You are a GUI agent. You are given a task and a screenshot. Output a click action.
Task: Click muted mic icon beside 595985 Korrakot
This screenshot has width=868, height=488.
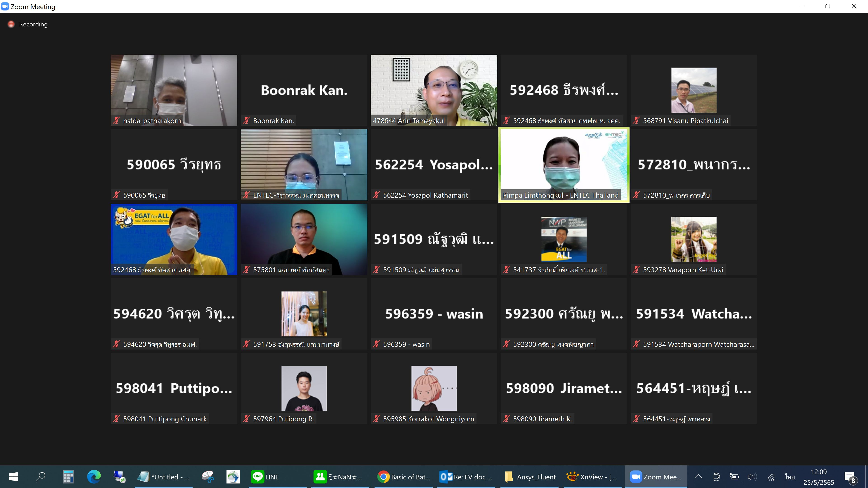click(x=376, y=419)
